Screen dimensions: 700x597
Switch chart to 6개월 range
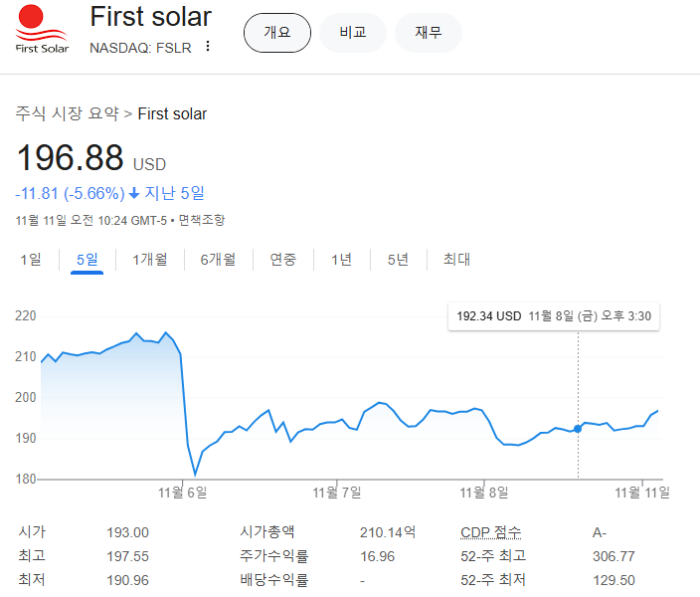point(218,259)
